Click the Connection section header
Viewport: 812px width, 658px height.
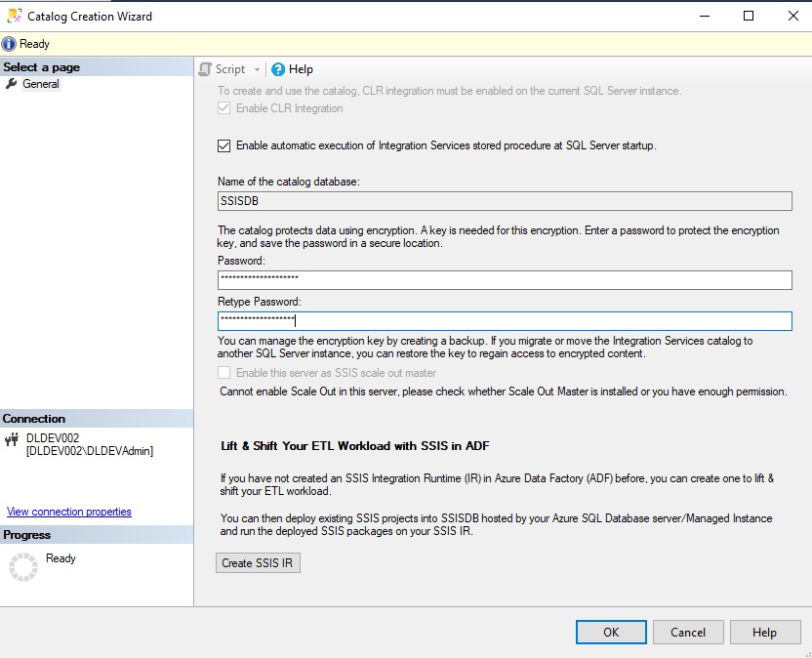pyautogui.click(x=97, y=419)
